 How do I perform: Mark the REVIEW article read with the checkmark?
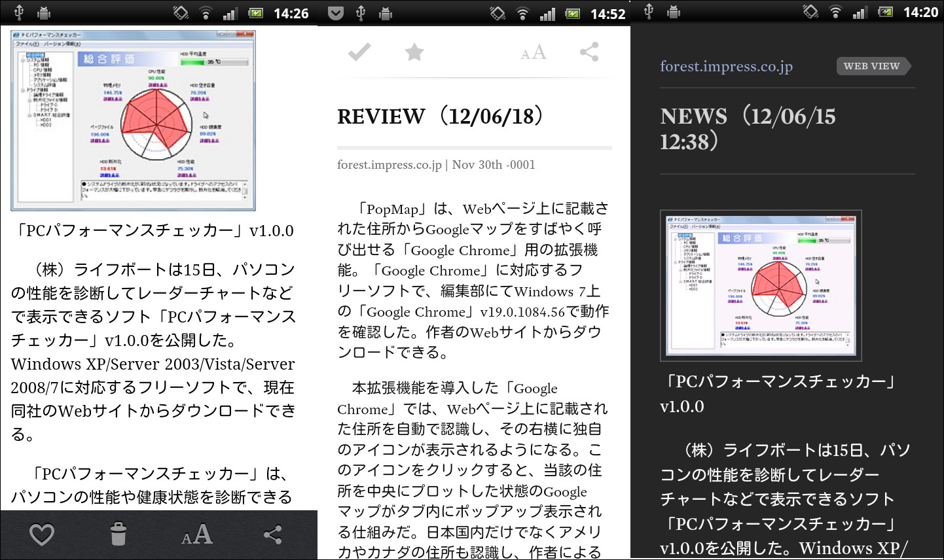359,52
